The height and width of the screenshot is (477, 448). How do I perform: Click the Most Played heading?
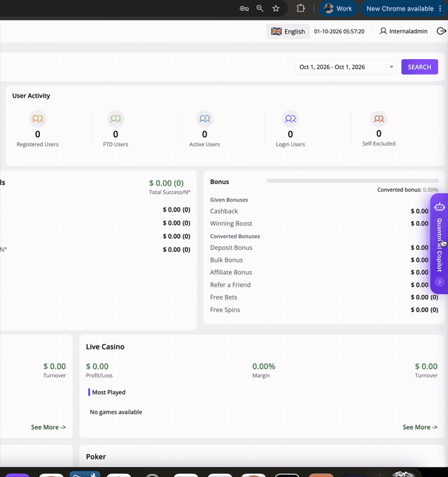(109, 392)
